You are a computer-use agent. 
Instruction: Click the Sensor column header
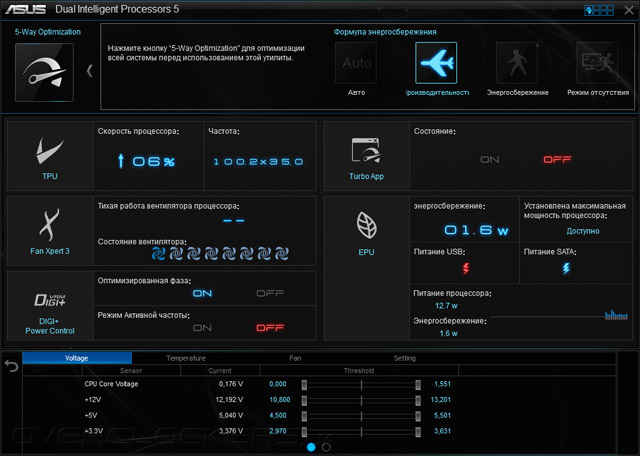click(x=131, y=371)
